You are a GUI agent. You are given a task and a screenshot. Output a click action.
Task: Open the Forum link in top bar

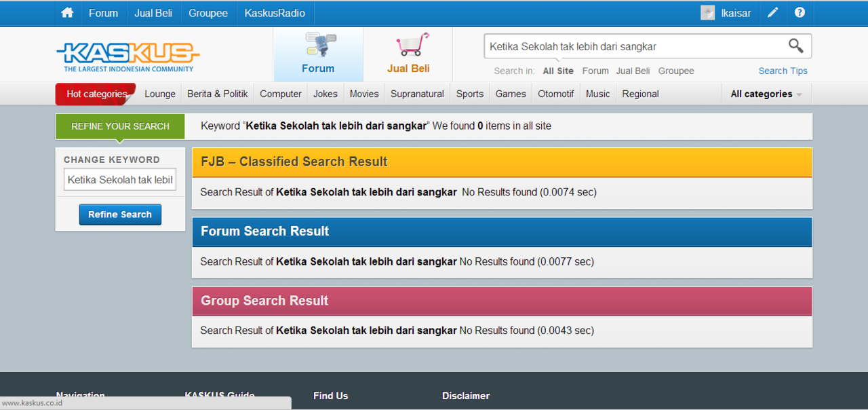point(103,13)
